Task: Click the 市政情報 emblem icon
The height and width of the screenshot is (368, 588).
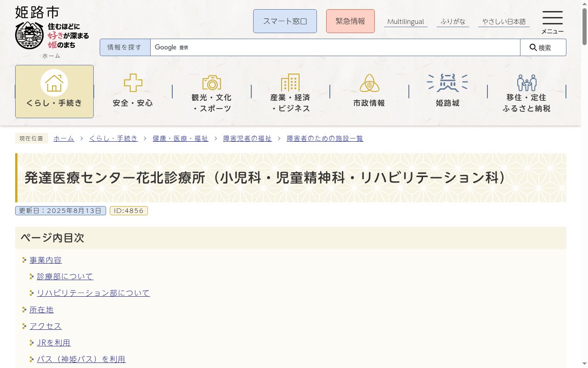Action: pos(369,83)
